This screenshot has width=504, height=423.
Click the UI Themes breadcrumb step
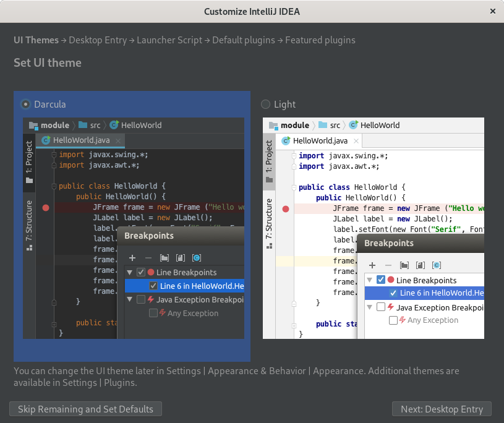tap(36, 40)
